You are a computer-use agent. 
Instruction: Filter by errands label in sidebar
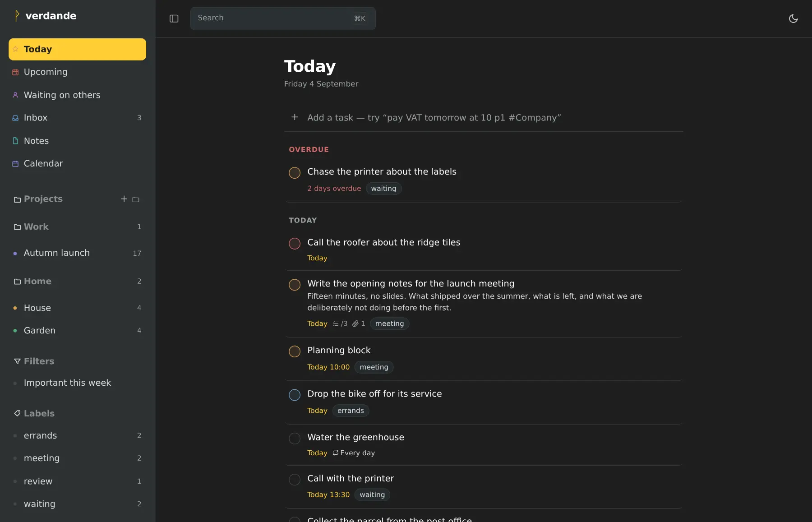(x=77, y=435)
